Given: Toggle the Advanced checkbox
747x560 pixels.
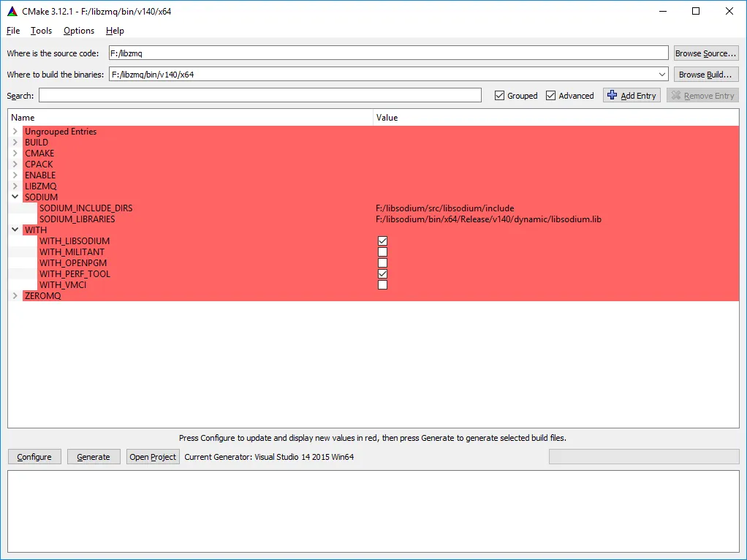Looking at the screenshot, I should (x=550, y=96).
